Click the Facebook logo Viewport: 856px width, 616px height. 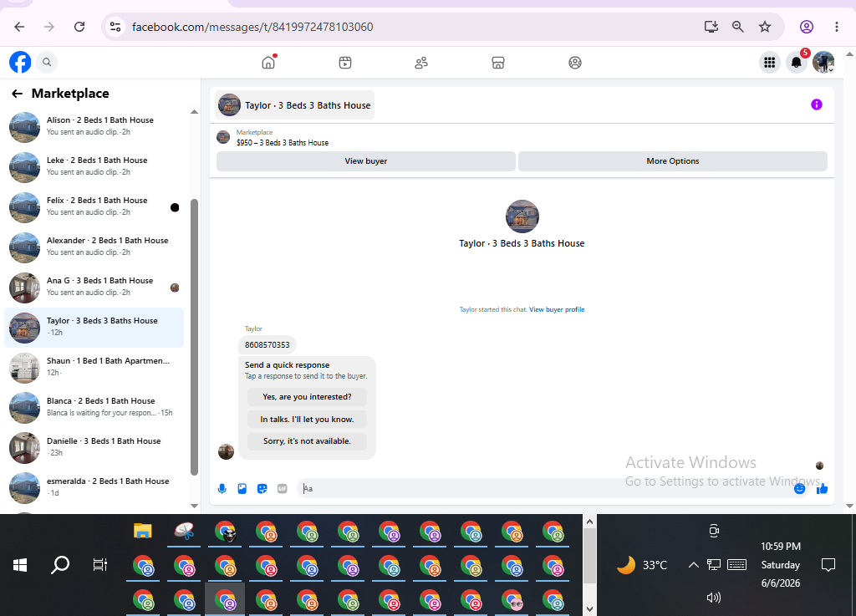coord(20,62)
